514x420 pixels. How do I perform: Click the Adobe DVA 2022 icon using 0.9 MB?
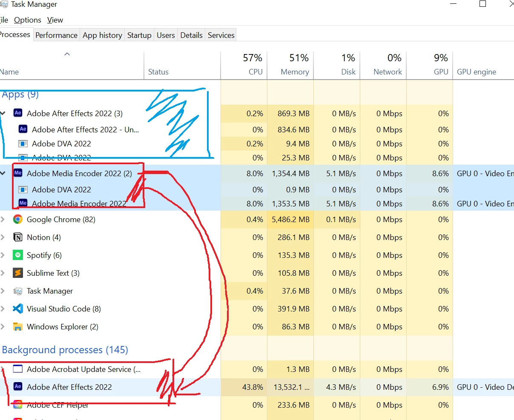click(x=23, y=189)
